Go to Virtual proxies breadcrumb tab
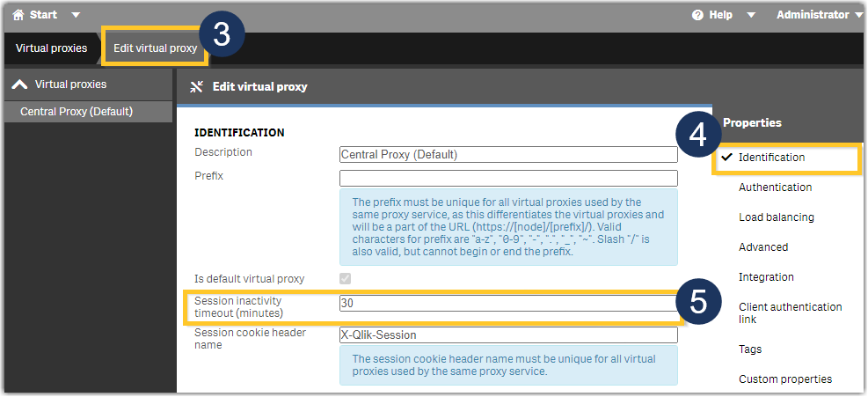The width and height of the screenshot is (868, 397). 51,48
